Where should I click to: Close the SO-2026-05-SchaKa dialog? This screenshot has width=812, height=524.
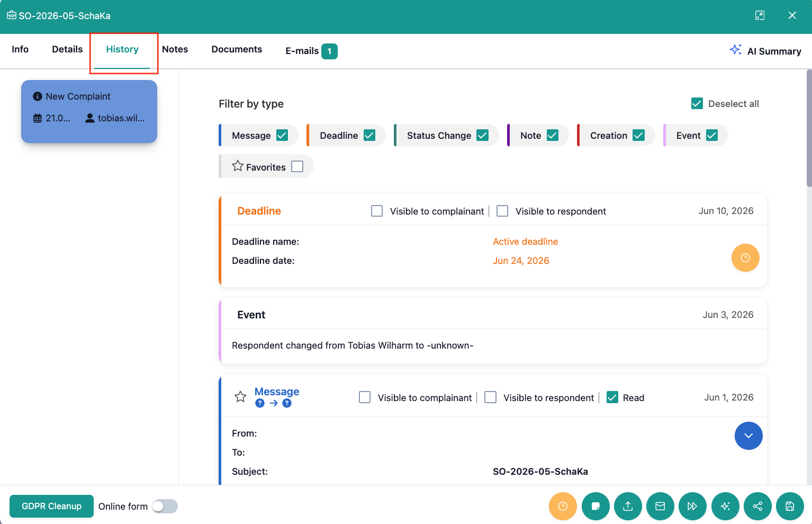[x=792, y=15]
